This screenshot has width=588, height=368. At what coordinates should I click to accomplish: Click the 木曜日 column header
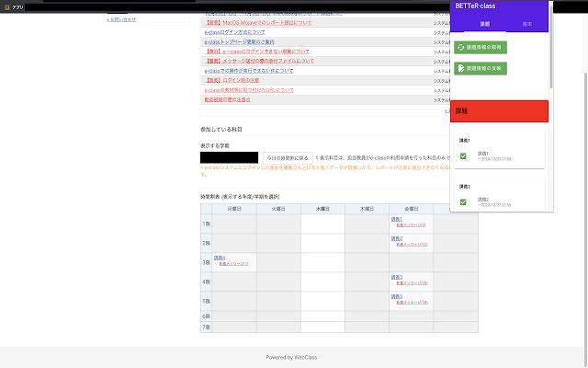[x=367, y=209]
